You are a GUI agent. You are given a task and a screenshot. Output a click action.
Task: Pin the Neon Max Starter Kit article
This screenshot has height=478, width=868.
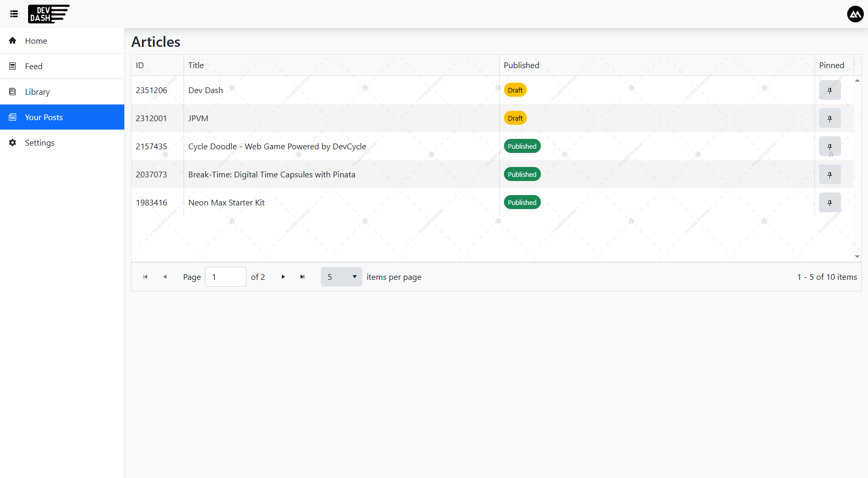830,202
